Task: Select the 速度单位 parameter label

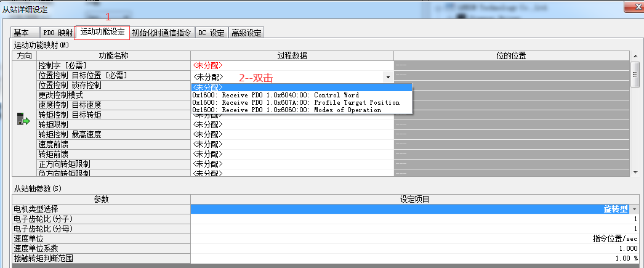Action: tap(102, 238)
